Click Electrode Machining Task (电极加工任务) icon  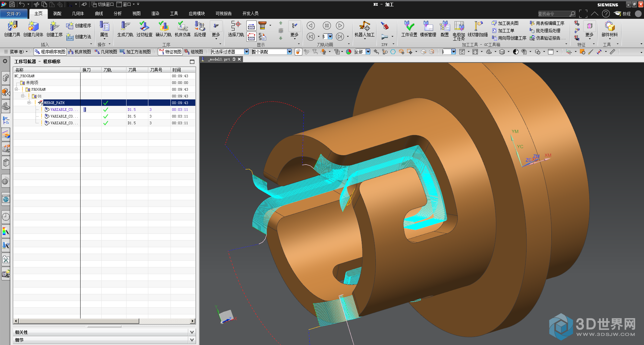(x=459, y=31)
